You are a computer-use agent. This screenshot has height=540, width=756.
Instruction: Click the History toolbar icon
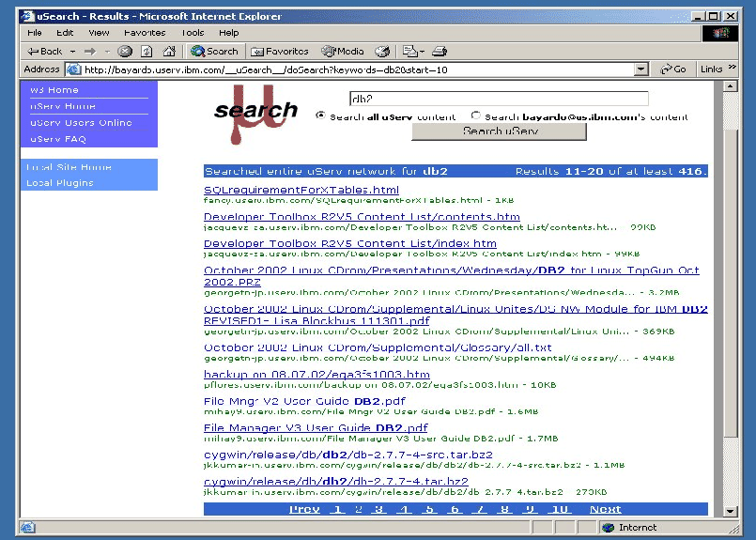point(382,51)
